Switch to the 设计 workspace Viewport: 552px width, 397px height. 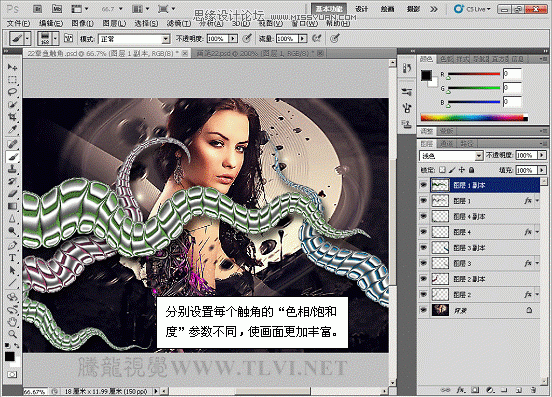(362, 9)
